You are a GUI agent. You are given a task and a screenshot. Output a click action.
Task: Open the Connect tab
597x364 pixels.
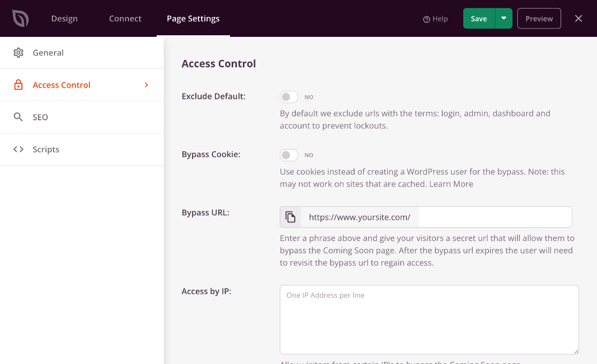[125, 18]
